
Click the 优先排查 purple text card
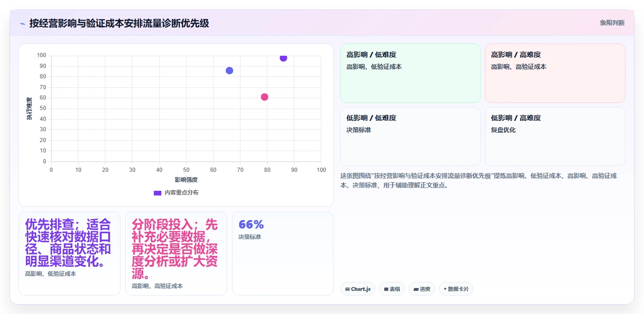pyautogui.click(x=69, y=254)
